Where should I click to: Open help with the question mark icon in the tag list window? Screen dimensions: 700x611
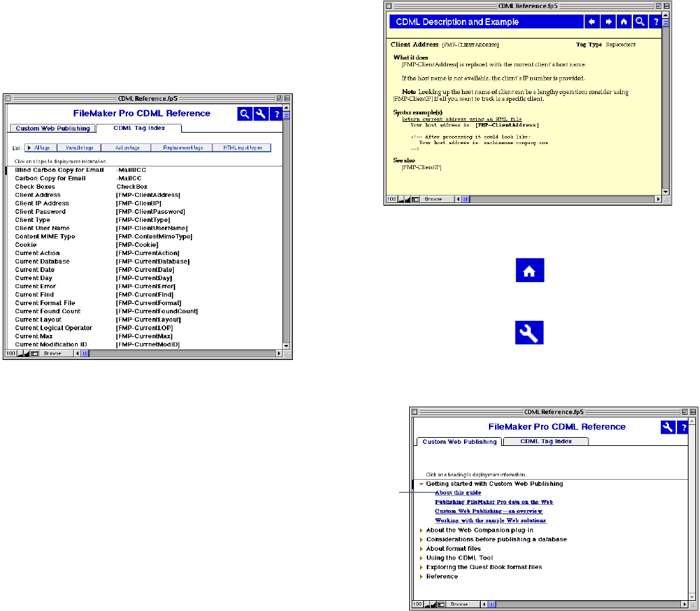[277, 114]
